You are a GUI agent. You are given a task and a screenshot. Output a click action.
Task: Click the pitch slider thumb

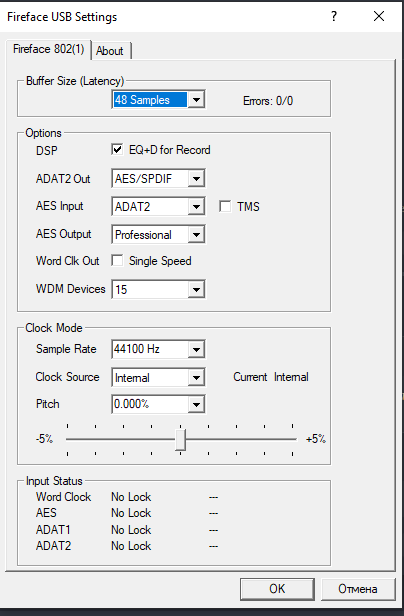pos(180,440)
